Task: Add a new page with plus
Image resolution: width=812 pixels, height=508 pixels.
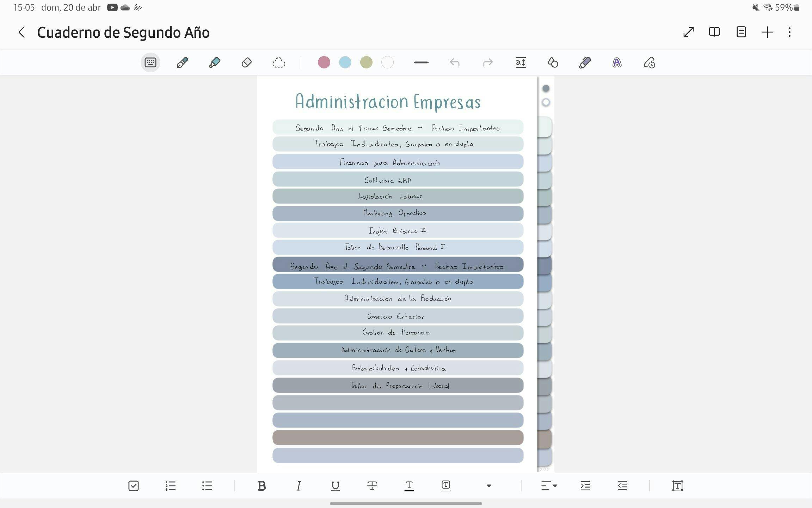Action: tap(767, 32)
